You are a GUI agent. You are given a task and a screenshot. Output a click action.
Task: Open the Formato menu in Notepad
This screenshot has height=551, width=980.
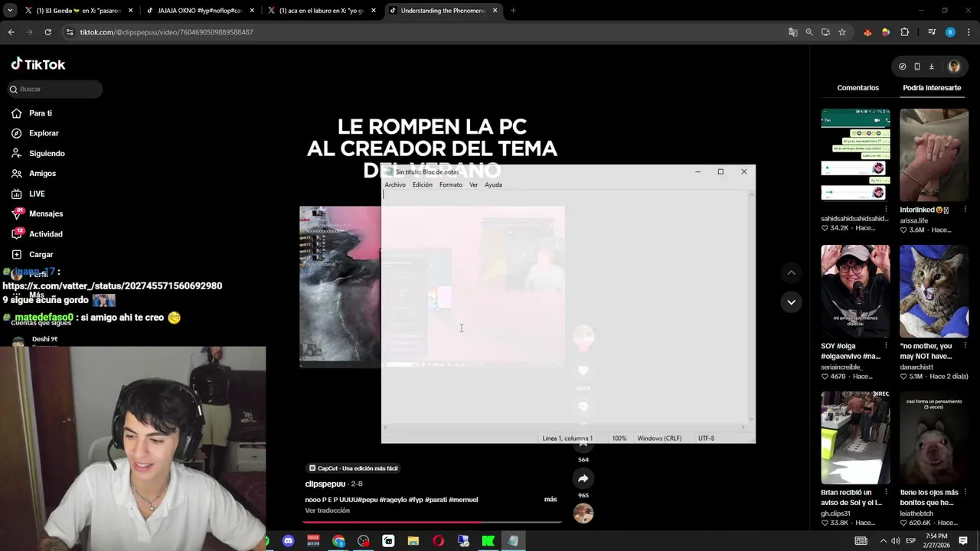click(451, 184)
